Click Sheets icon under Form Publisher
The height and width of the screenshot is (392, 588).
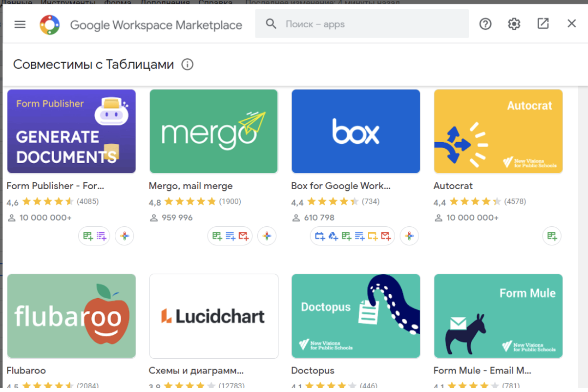(x=88, y=236)
